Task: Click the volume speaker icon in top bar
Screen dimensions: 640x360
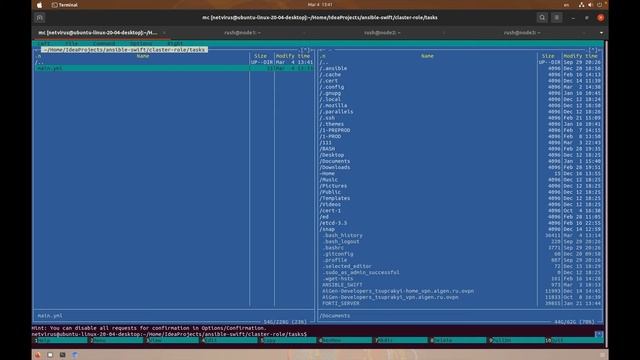Action: point(590,5)
